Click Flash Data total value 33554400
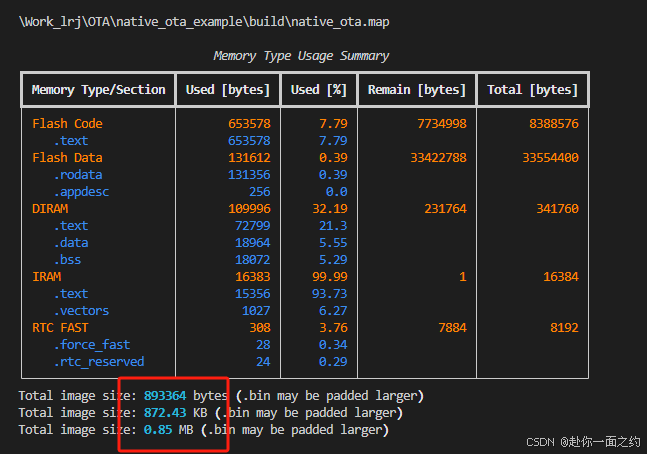647x454 pixels. [550, 158]
